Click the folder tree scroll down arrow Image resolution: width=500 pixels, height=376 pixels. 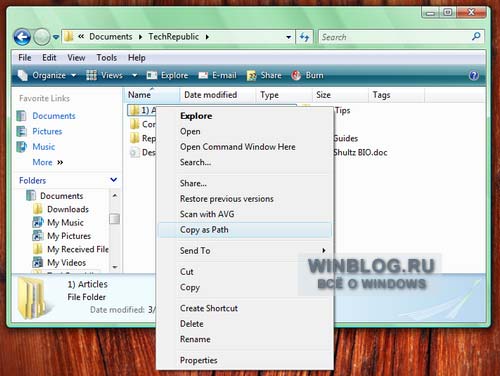(x=115, y=267)
